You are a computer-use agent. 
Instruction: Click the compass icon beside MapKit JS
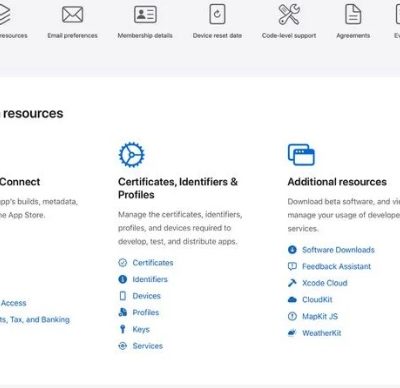coord(292,316)
